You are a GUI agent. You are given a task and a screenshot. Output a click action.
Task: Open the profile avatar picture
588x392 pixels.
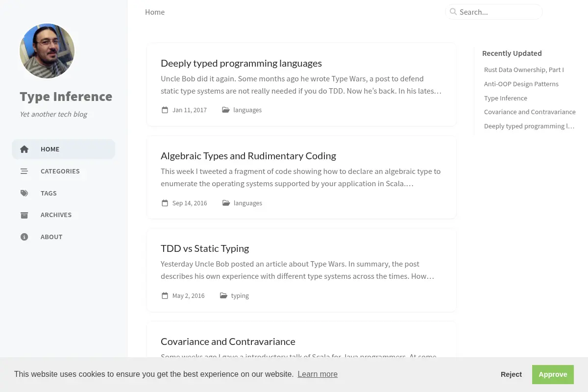tap(47, 51)
